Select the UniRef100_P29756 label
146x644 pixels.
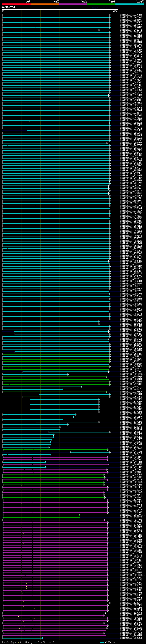(x=131, y=70)
